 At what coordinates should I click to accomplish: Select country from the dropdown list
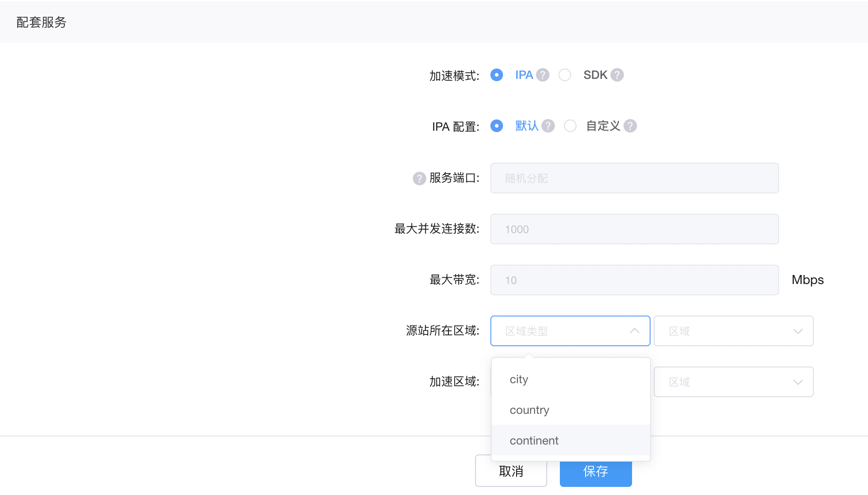coord(530,410)
